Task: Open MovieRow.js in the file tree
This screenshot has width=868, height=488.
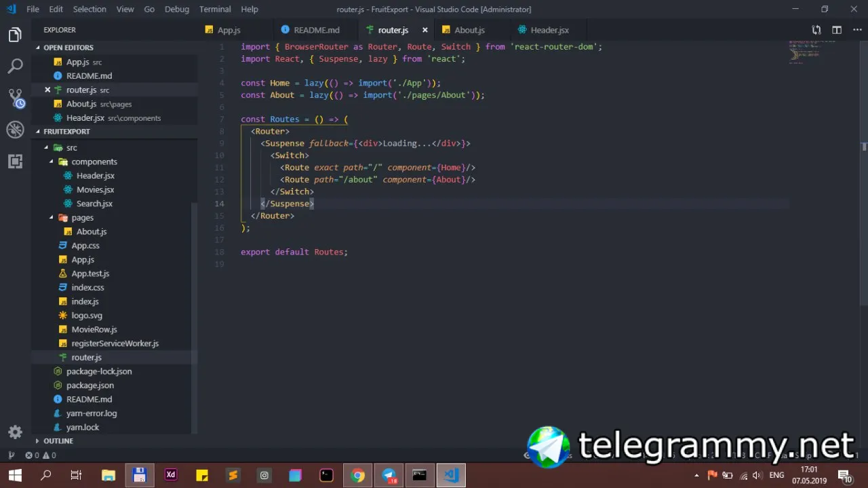Action: (x=94, y=329)
